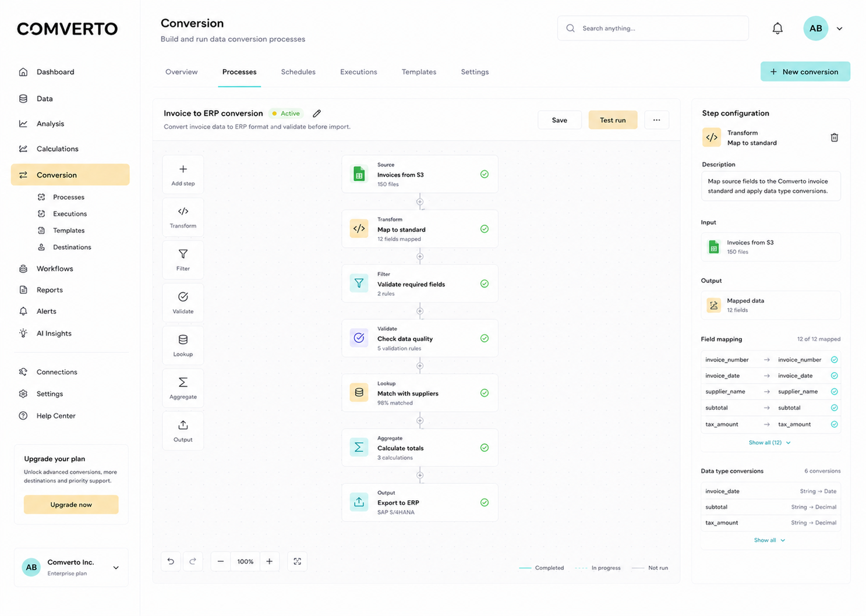
Task: Select the Transform step tool in palette
Action: pyautogui.click(x=183, y=217)
